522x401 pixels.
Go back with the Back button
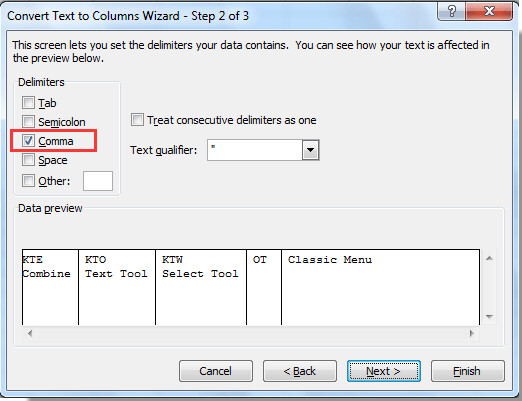click(300, 371)
